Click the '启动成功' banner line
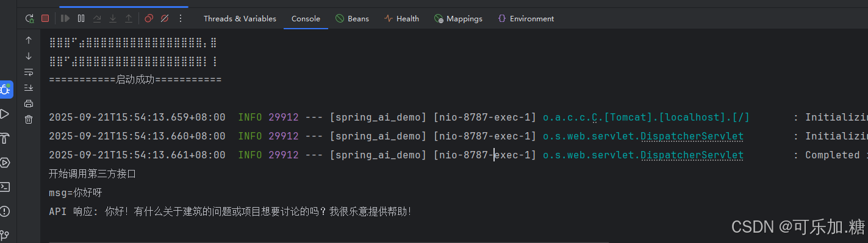Image resolution: width=868 pixels, height=243 pixels. (135, 80)
